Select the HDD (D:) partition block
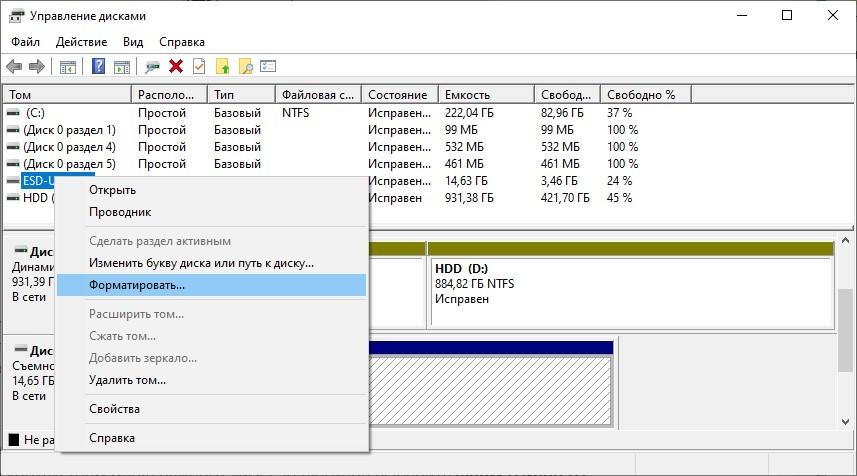This screenshot has width=857, height=476. (631, 291)
